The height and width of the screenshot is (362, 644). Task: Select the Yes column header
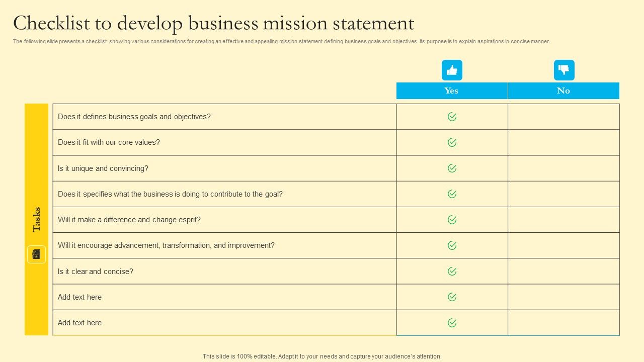452,90
